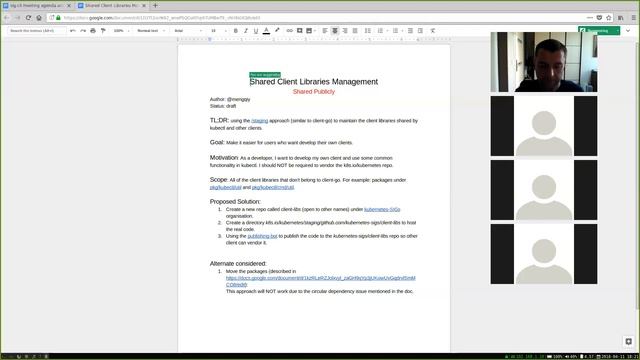Screen dimensions: 640x360
Task: Click the Shared Client Libraries Management title
Action: [313, 82]
